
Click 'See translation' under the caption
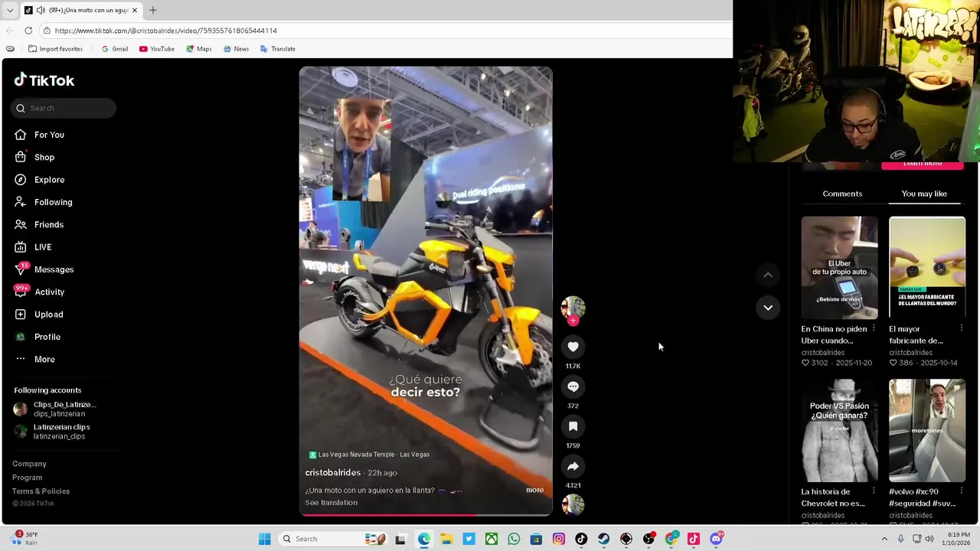tap(332, 503)
